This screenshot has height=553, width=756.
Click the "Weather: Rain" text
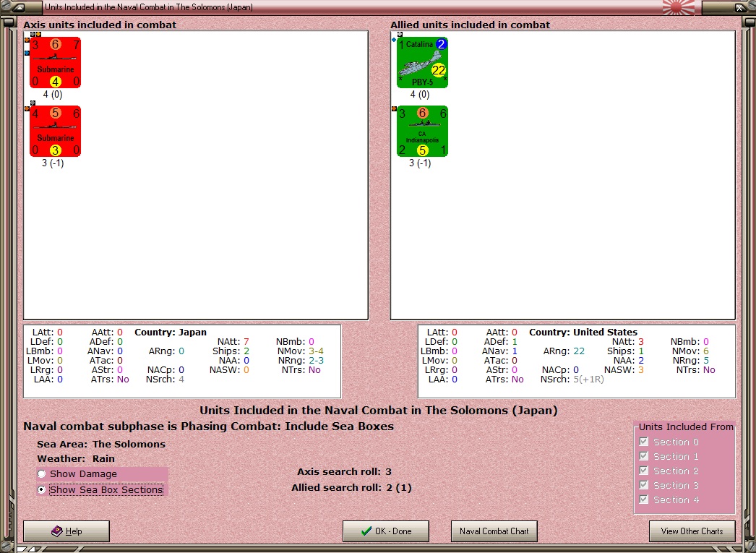point(76,458)
